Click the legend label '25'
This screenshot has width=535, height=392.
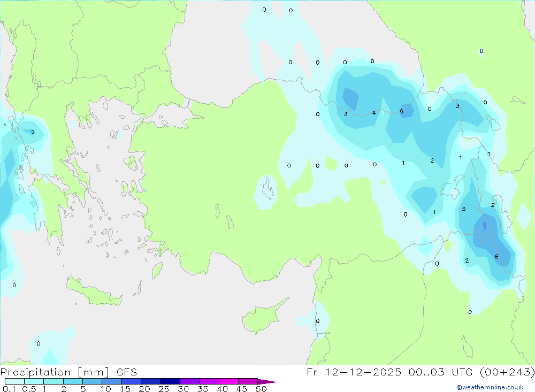164,389
